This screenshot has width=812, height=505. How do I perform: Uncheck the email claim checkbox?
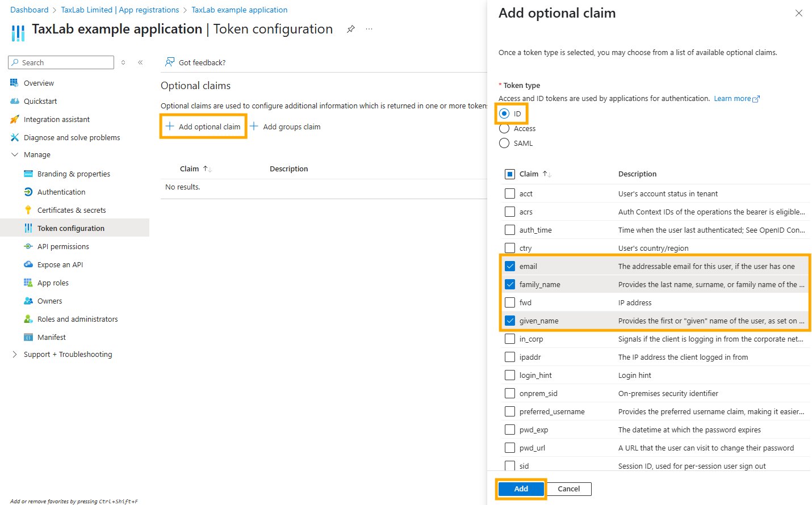pyautogui.click(x=510, y=266)
